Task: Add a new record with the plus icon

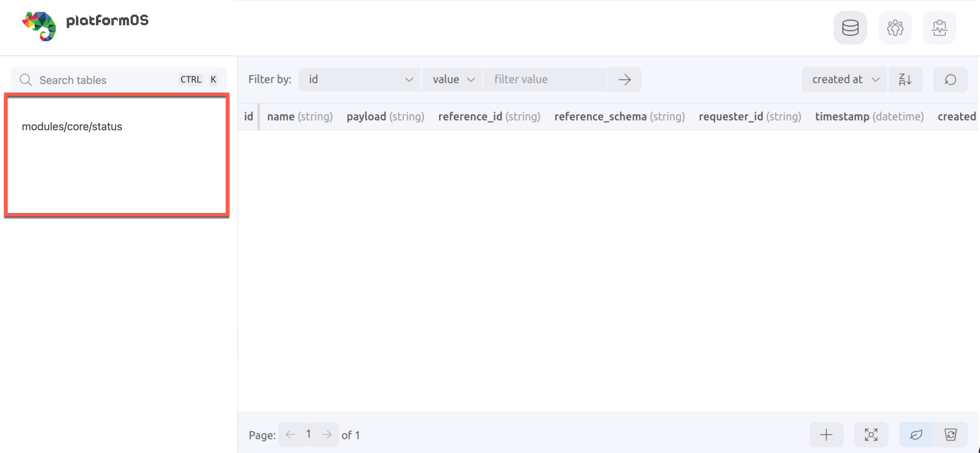Action: click(x=826, y=434)
